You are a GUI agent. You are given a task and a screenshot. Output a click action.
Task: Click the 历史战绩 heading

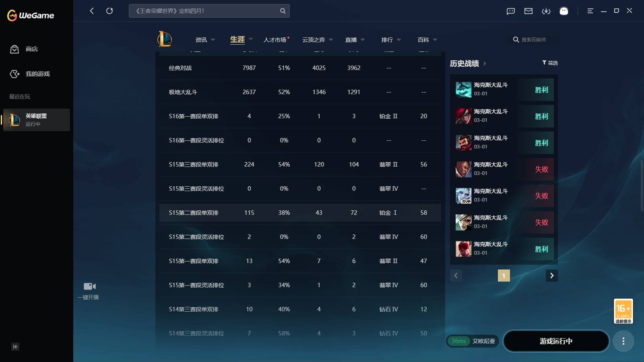point(464,64)
